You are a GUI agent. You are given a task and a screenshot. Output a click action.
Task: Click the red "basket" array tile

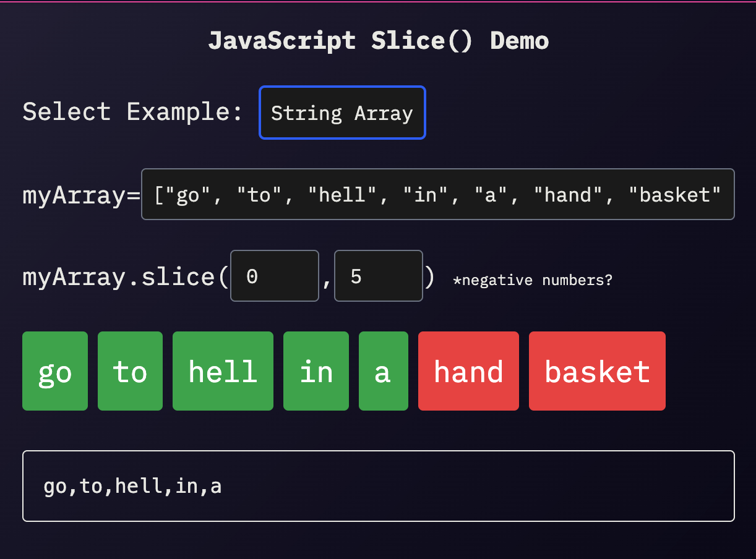597,371
